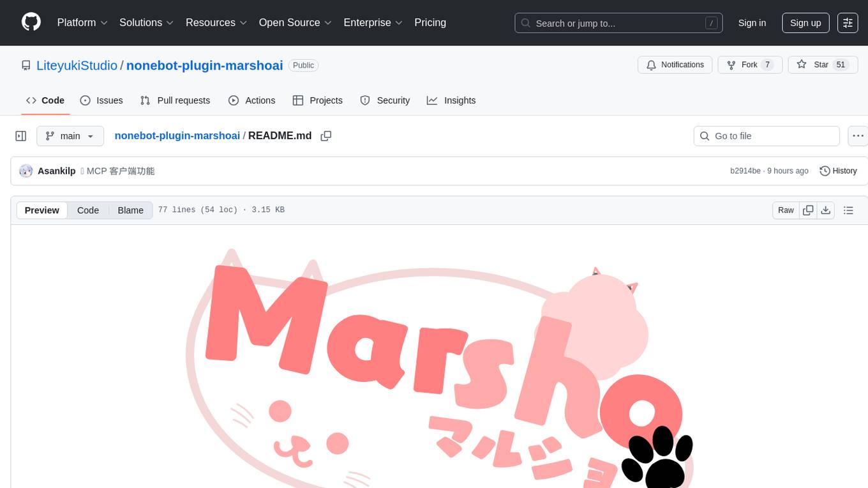Screen dimensions: 868x488
Task: Download the raw README file
Action: point(826,210)
